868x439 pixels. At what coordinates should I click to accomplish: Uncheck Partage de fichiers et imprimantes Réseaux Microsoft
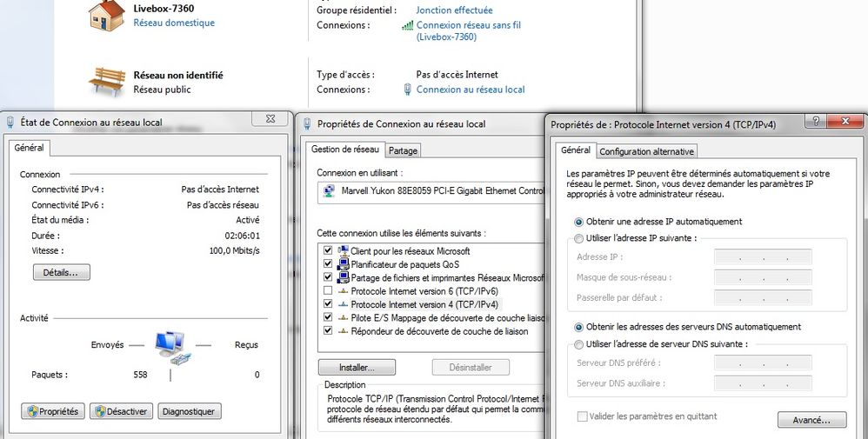pyautogui.click(x=328, y=277)
